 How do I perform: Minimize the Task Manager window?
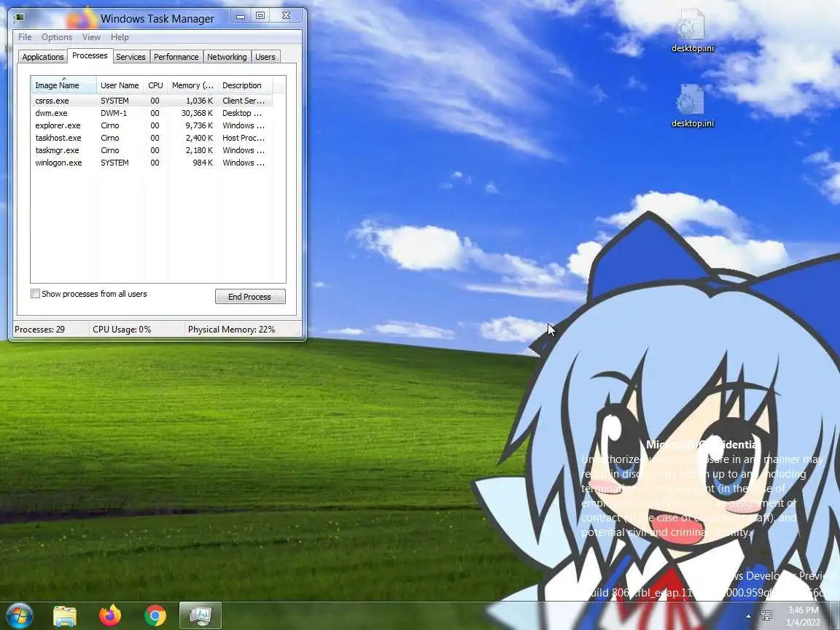241,16
